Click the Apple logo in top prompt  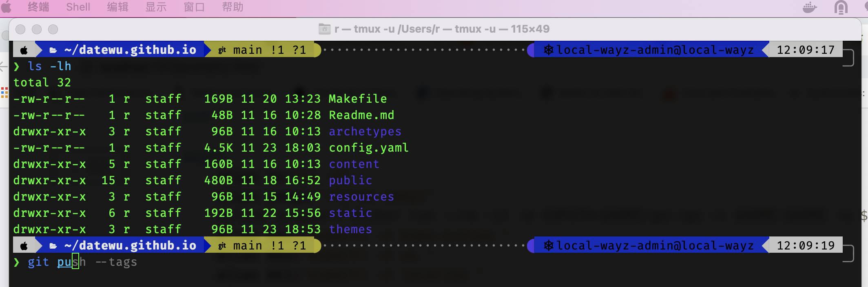[x=24, y=50]
